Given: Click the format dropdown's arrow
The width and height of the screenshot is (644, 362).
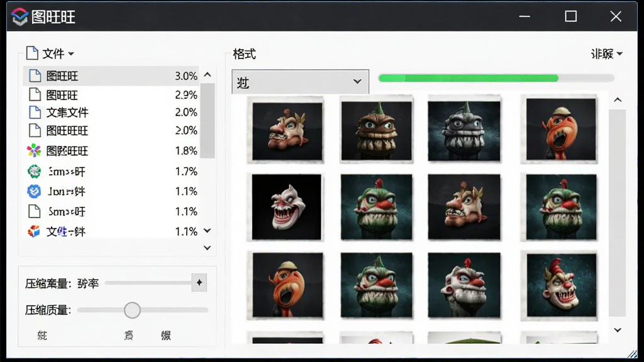Looking at the screenshot, I should (357, 82).
